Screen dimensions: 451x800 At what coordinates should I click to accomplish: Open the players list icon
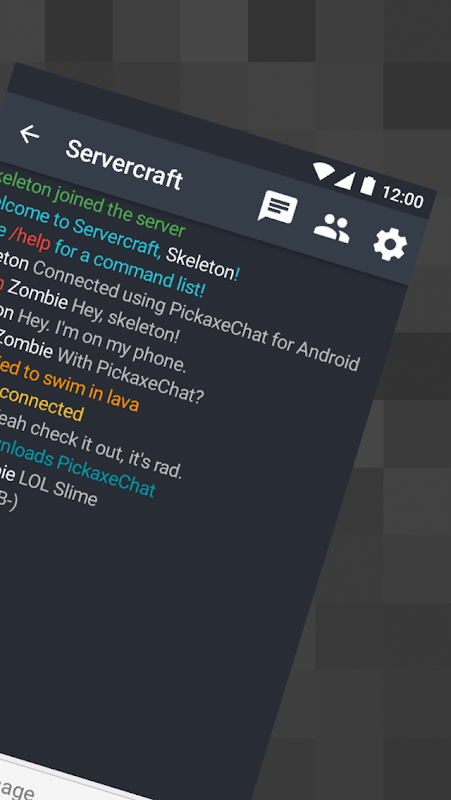(332, 227)
